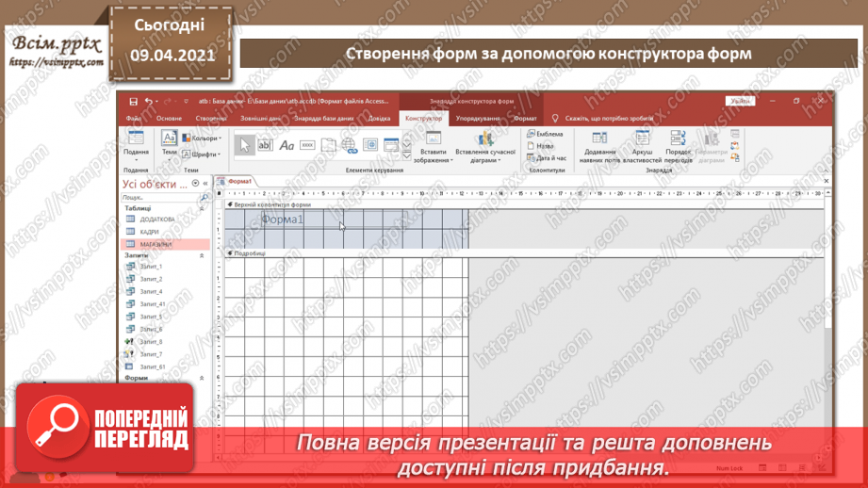Pick the Label (Aa) control tool
The width and height of the screenshot is (868, 488).
[287, 145]
